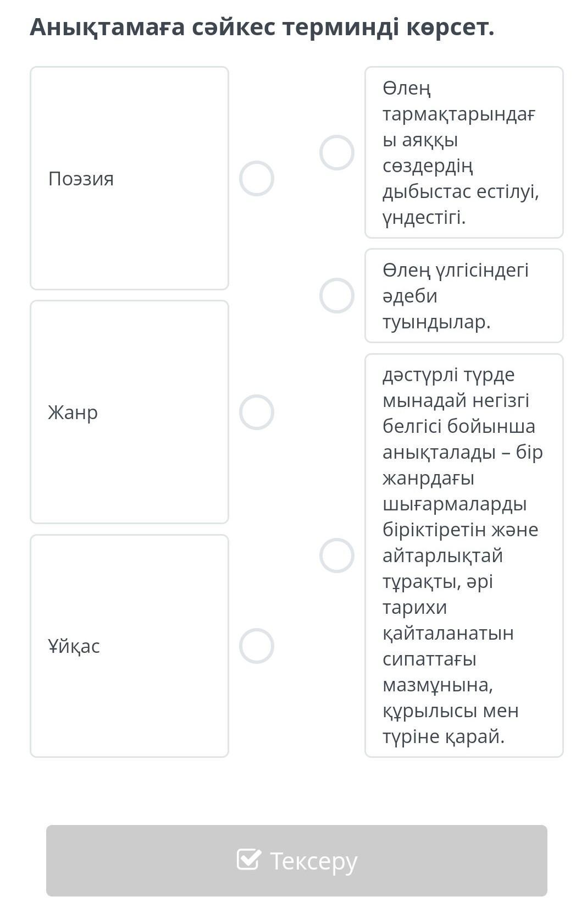The width and height of the screenshot is (587, 924).
Task: Select circle beside the 'дыбыстас естілуі' definition
Action: [337, 152]
